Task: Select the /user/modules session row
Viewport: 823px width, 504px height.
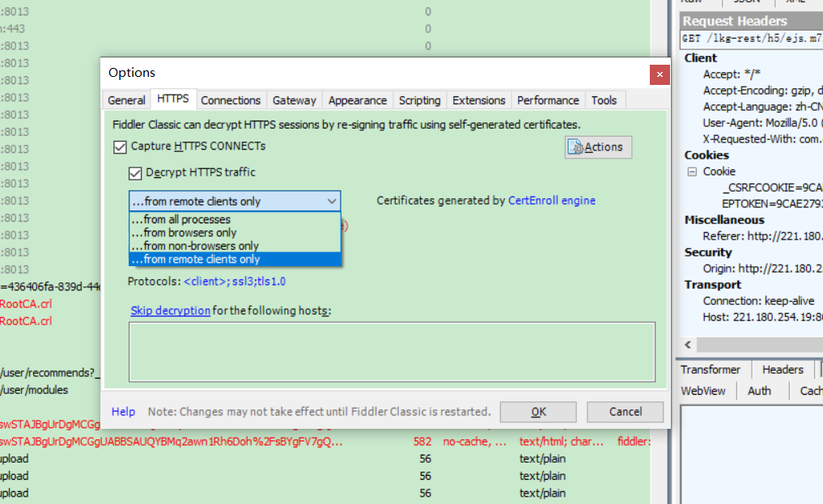Action: pos(34,390)
